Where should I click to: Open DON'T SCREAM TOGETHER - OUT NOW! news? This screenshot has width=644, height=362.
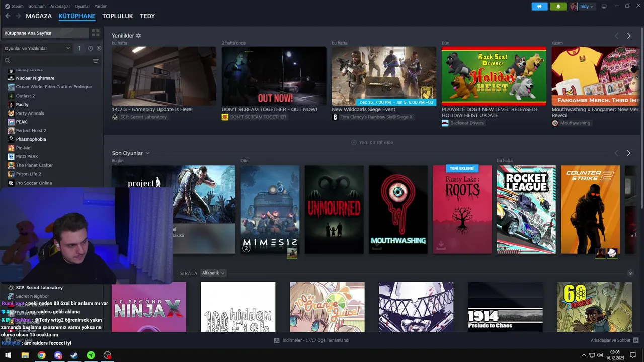[x=274, y=76]
